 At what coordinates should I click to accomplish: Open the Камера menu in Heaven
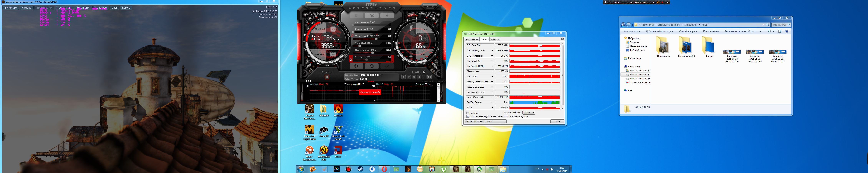(x=27, y=8)
